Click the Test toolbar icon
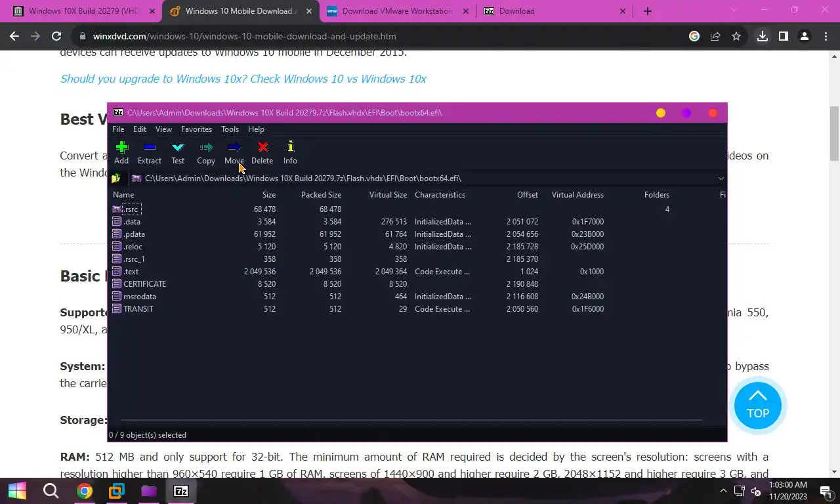The width and height of the screenshot is (840, 504). 178,147
